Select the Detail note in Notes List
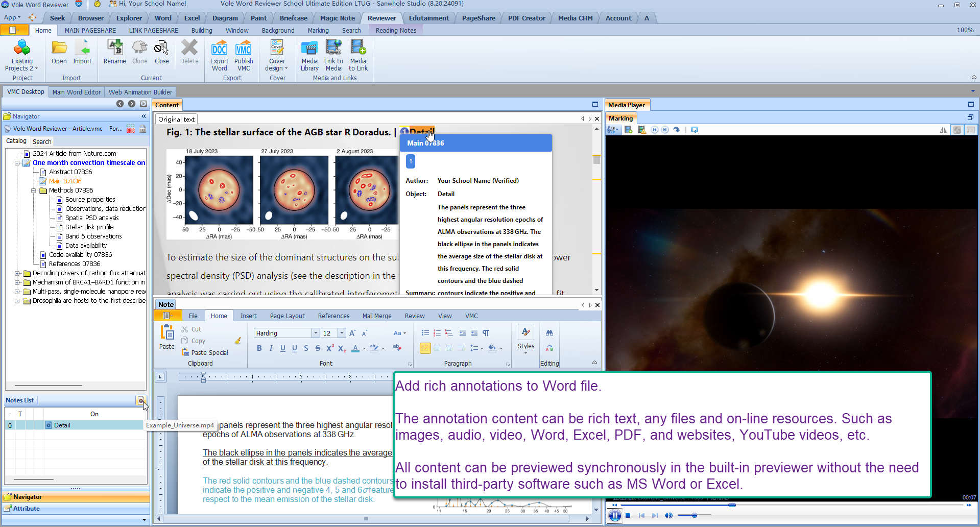 62,425
